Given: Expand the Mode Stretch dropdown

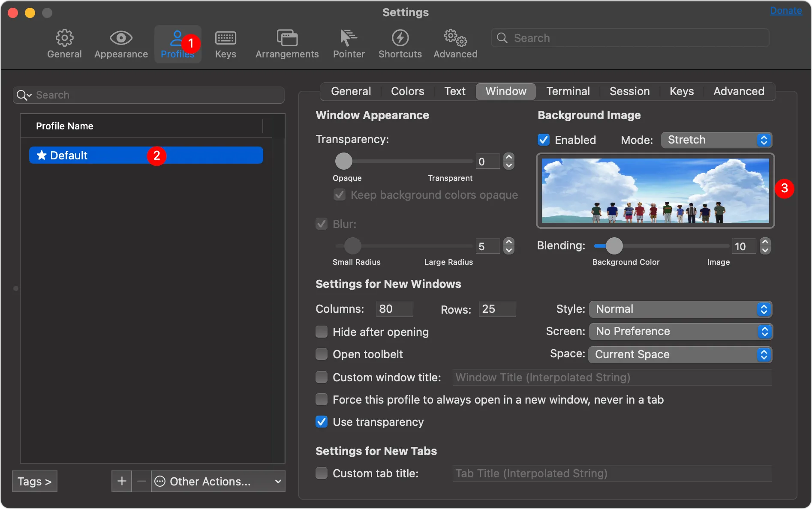Looking at the screenshot, I should click(716, 140).
